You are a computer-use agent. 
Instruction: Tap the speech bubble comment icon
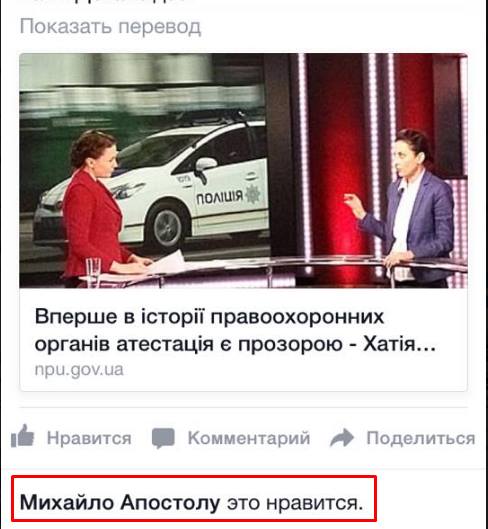(x=163, y=438)
